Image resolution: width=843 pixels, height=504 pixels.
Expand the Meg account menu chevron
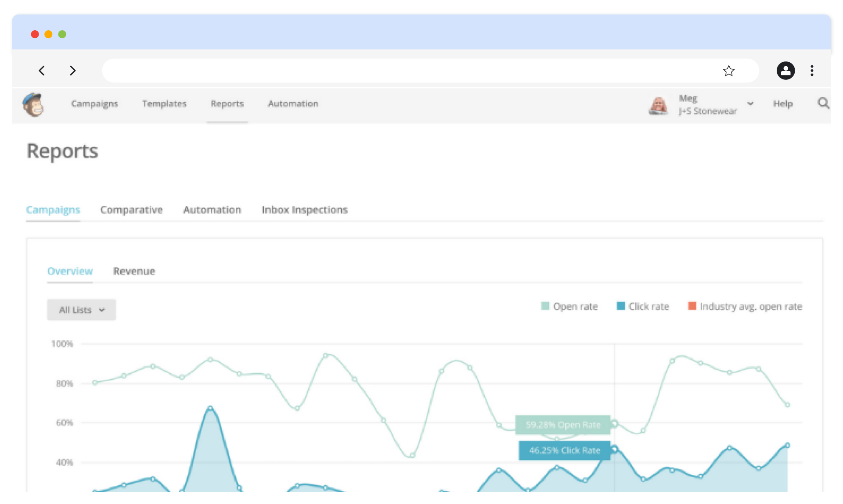tap(750, 104)
